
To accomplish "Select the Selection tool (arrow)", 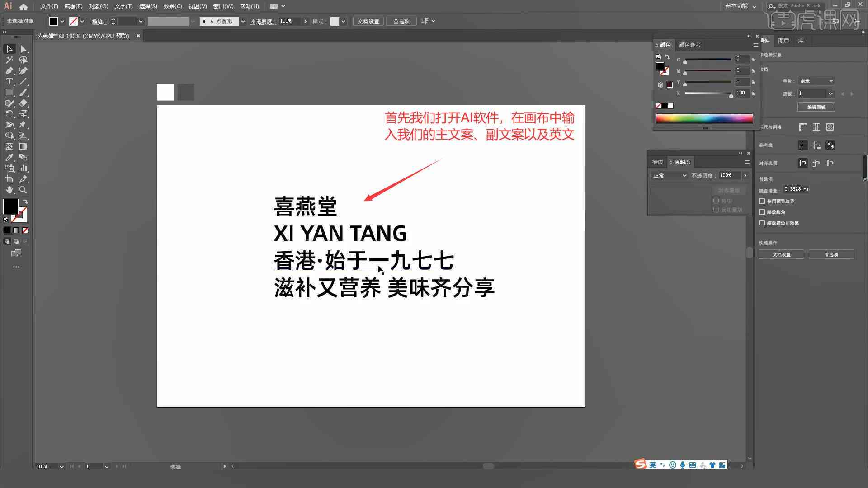I will tap(9, 49).
